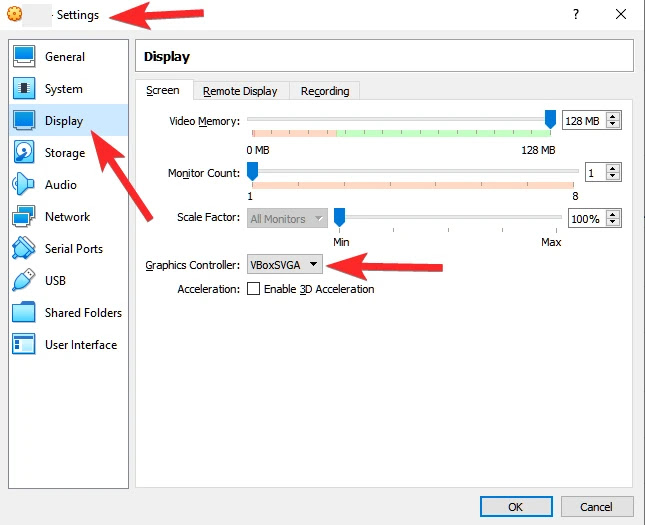Open the All Monitors scale dropdown
645x525 pixels.
click(287, 218)
